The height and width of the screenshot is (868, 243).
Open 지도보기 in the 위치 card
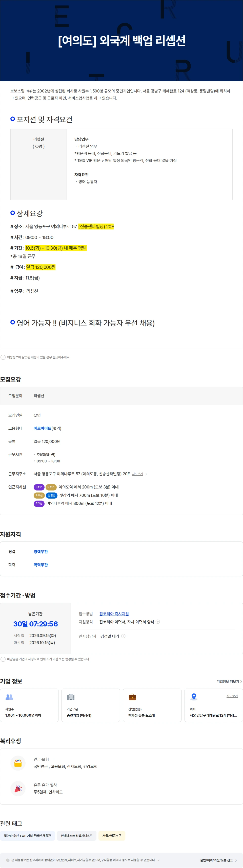tap(232, 696)
